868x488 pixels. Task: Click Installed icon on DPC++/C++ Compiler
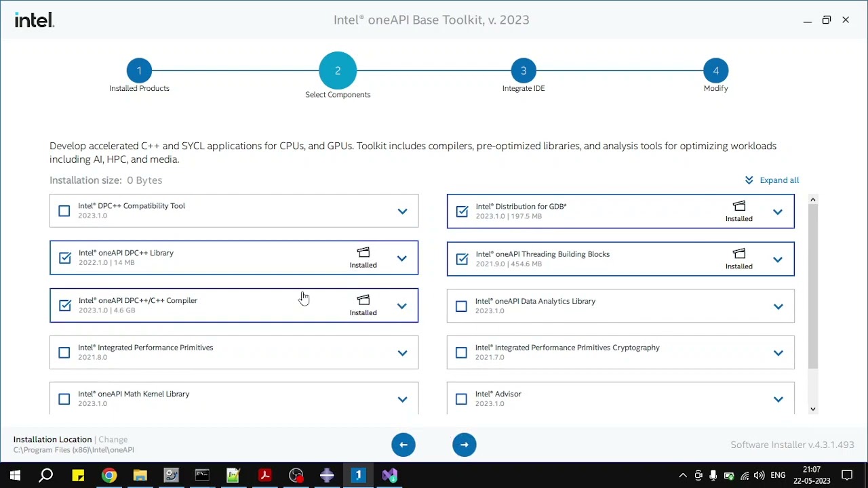click(363, 300)
